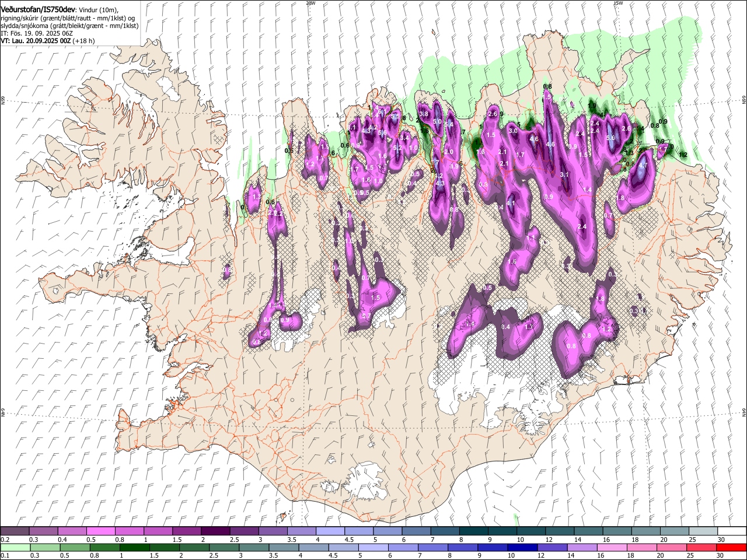This screenshot has height=560, width=747.
Task: Click the bright red lower-row swatch after 30
Action: [x=732, y=547]
